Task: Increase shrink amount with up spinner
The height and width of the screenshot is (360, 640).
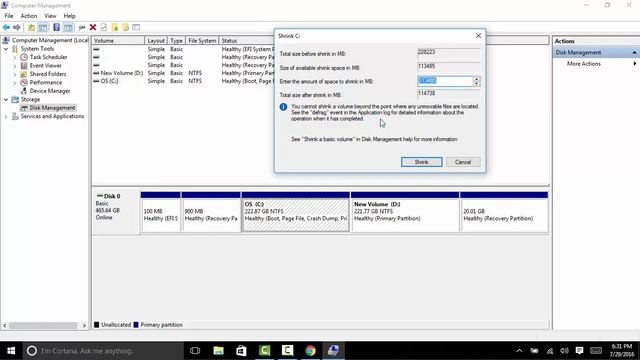Action: pyautogui.click(x=476, y=78)
